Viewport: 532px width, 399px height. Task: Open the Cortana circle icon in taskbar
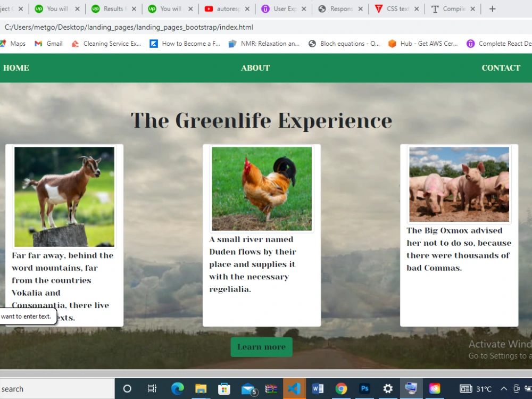[x=127, y=388]
